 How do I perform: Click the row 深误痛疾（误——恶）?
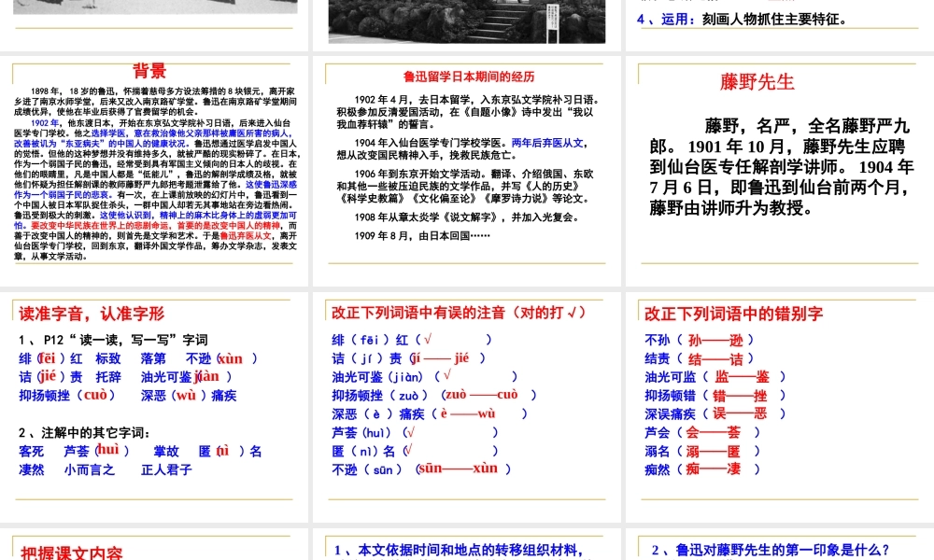(715, 413)
